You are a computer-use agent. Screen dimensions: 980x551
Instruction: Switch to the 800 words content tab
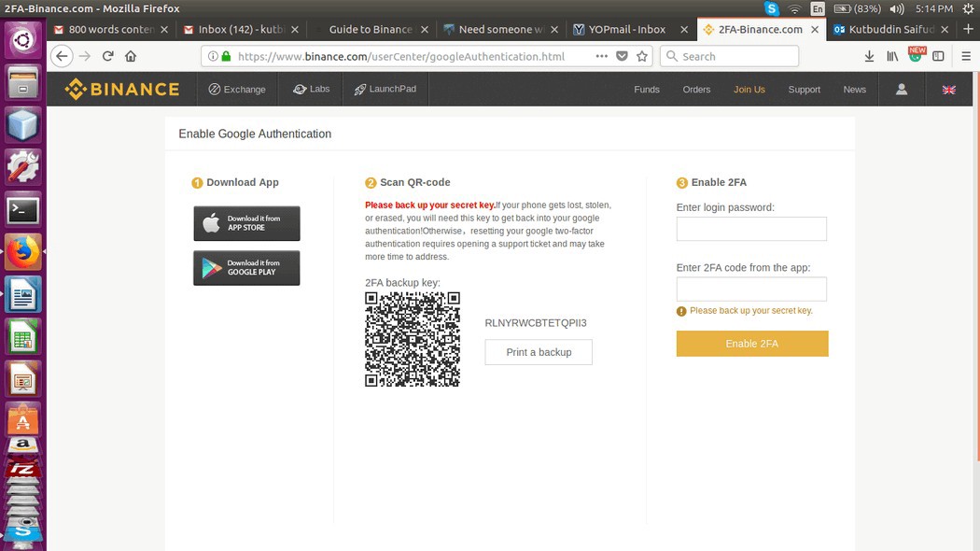(111, 29)
